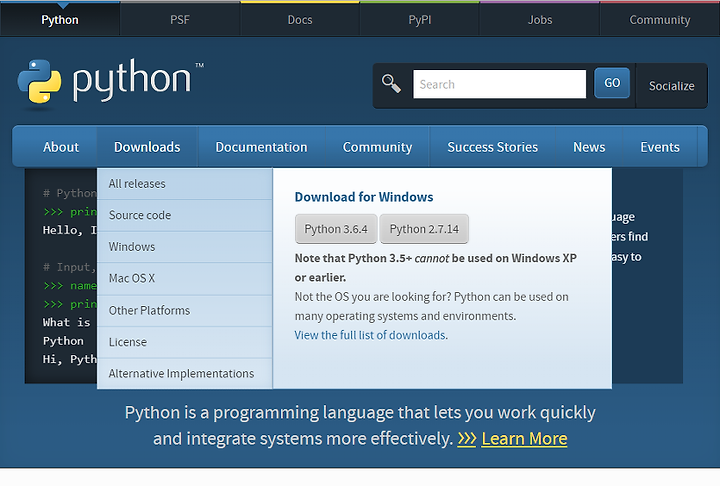Open the Python top tab
The image size is (720, 486).
pyautogui.click(x=60, y=20)
